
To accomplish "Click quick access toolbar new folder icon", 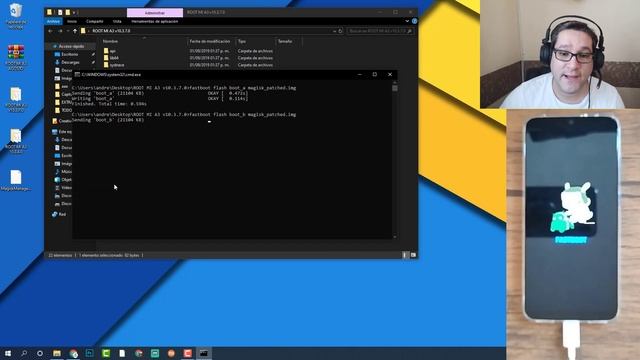I will [x=68, y=13].
